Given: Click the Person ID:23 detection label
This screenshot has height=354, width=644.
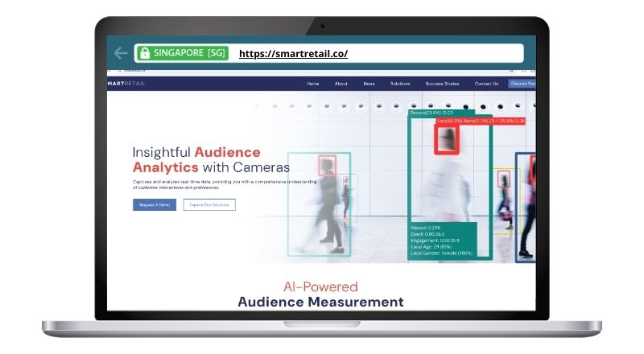Looking at the screenshot, I should click(x=441, y=113).
